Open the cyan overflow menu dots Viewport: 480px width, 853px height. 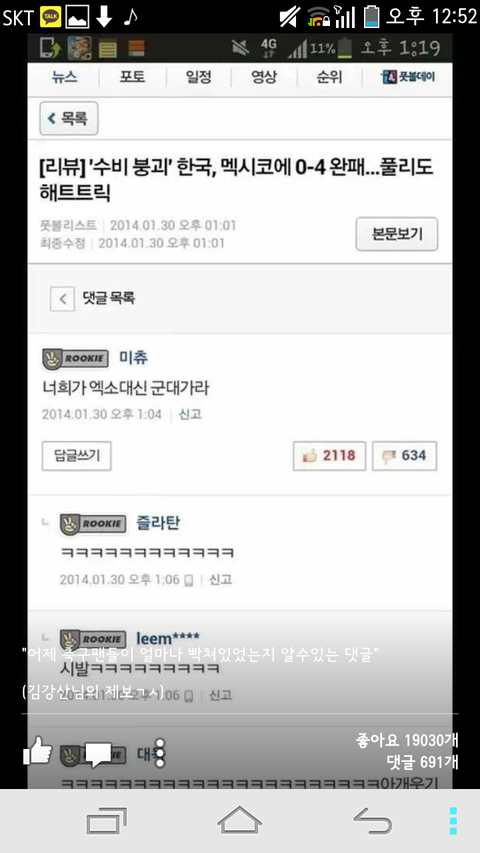point(453,821)
